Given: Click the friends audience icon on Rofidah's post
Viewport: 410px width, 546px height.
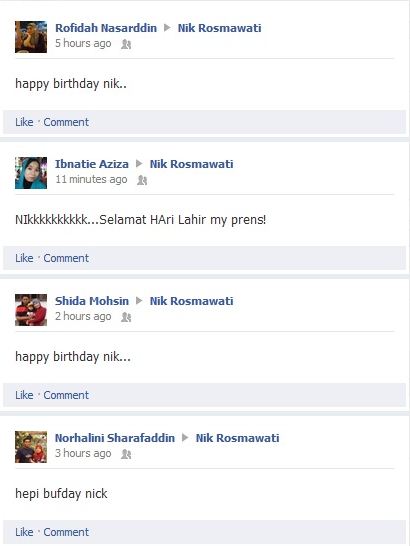Looking at the screenshot, I should pyautogui.click(x=126, y=44).
